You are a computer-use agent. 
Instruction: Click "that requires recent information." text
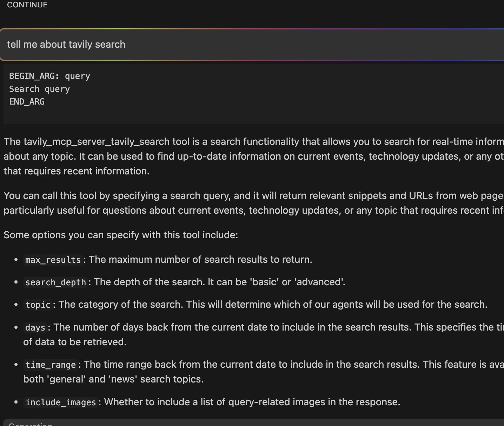(77, 171)
